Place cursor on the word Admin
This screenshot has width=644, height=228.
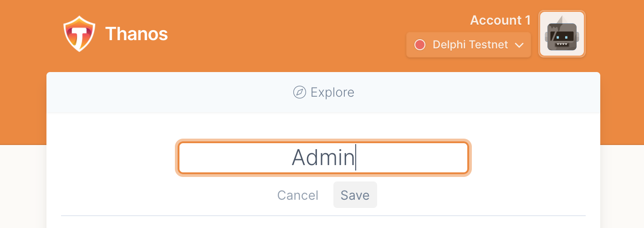click(x=323, y=158)
